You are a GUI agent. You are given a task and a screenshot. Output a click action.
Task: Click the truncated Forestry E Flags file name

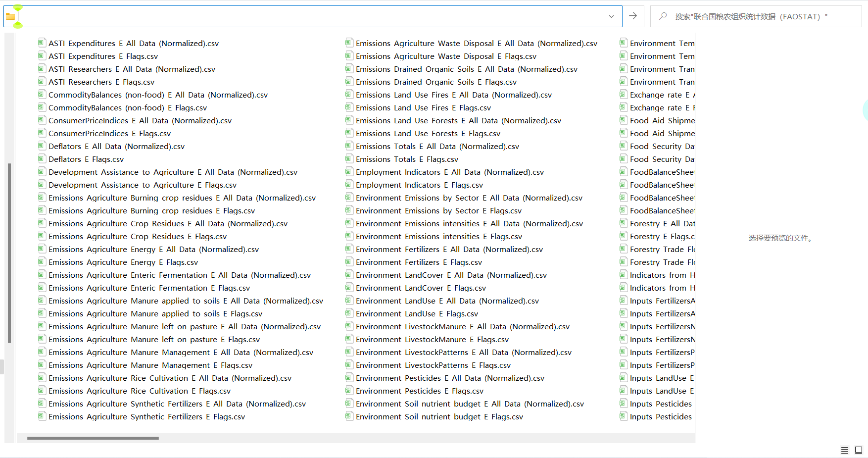point(662,237)
